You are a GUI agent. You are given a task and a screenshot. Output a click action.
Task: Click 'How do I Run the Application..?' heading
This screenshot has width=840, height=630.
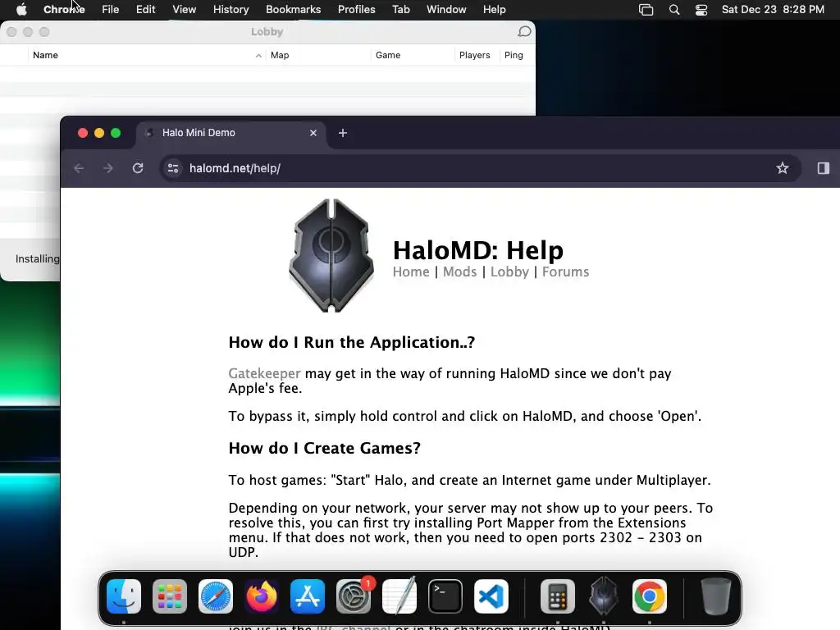pyautogui.click(x=351, y=342)
